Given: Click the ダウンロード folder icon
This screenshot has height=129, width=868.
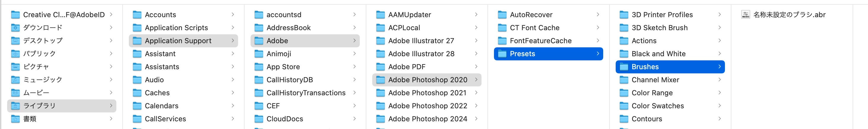Looking at the screenshot, I should tap(15, 28).
